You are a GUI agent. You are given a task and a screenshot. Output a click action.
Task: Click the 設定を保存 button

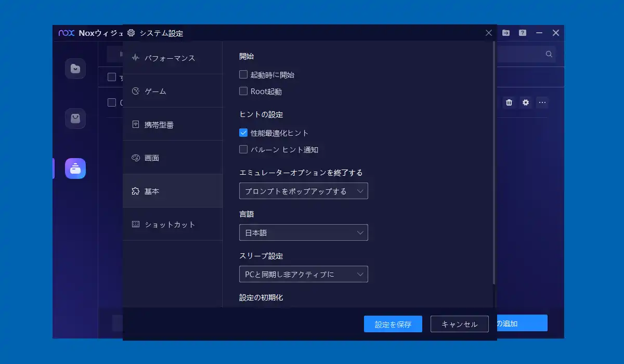393,324
